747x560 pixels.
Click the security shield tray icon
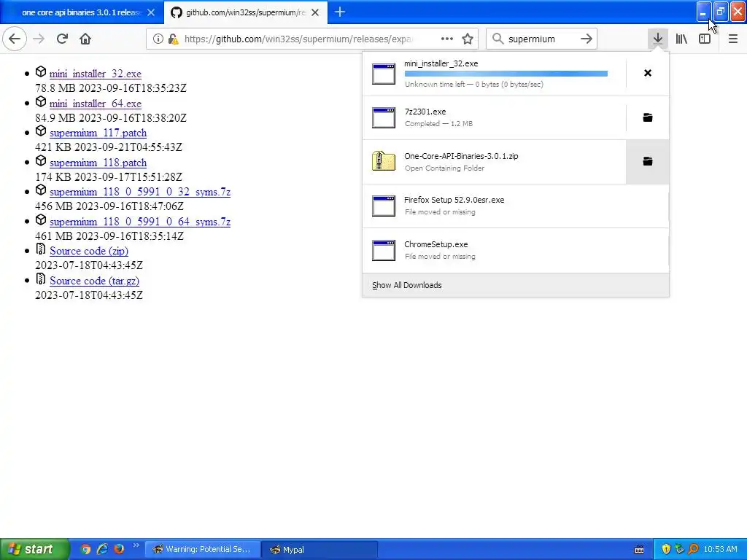(x=666, y=549)
